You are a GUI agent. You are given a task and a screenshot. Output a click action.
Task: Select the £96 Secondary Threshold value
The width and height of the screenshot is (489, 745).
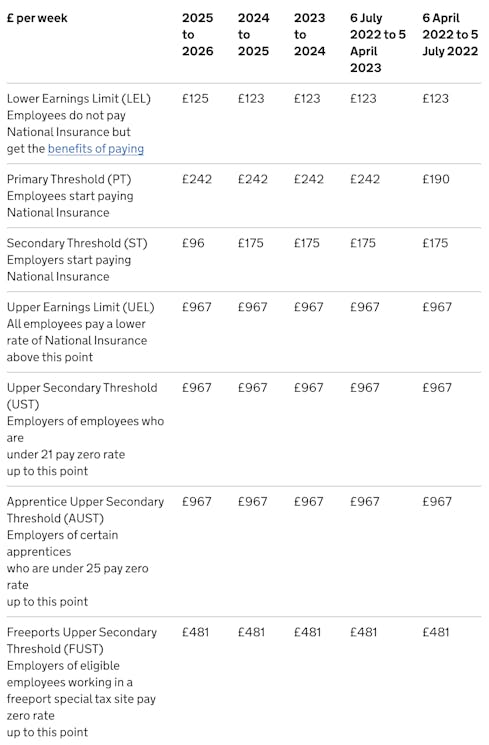[x=193, y=243]
